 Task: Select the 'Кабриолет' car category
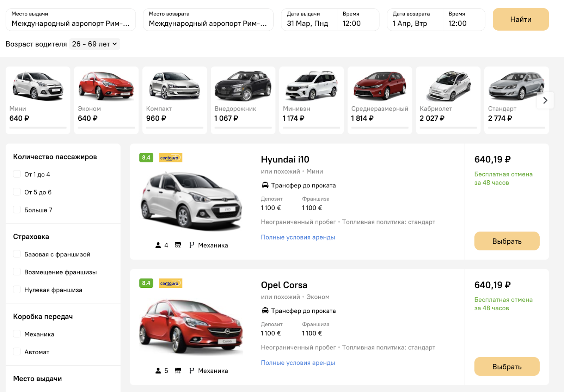click(x=448, y=100)
